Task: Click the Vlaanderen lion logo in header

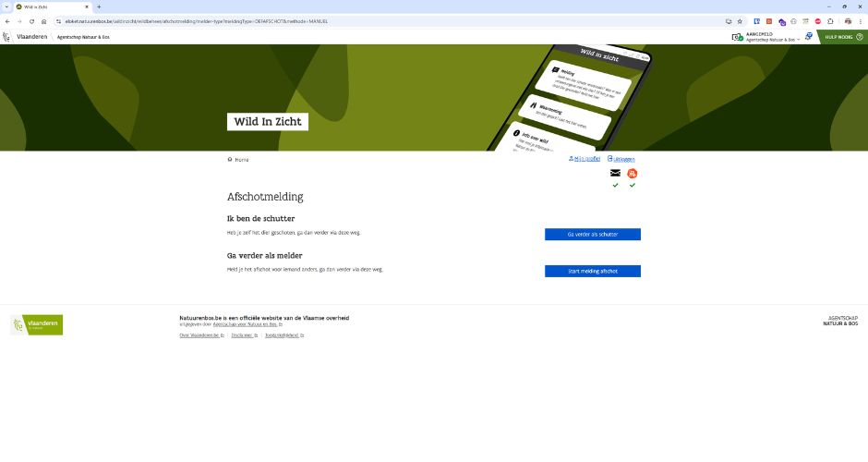Action: [7, 37]
